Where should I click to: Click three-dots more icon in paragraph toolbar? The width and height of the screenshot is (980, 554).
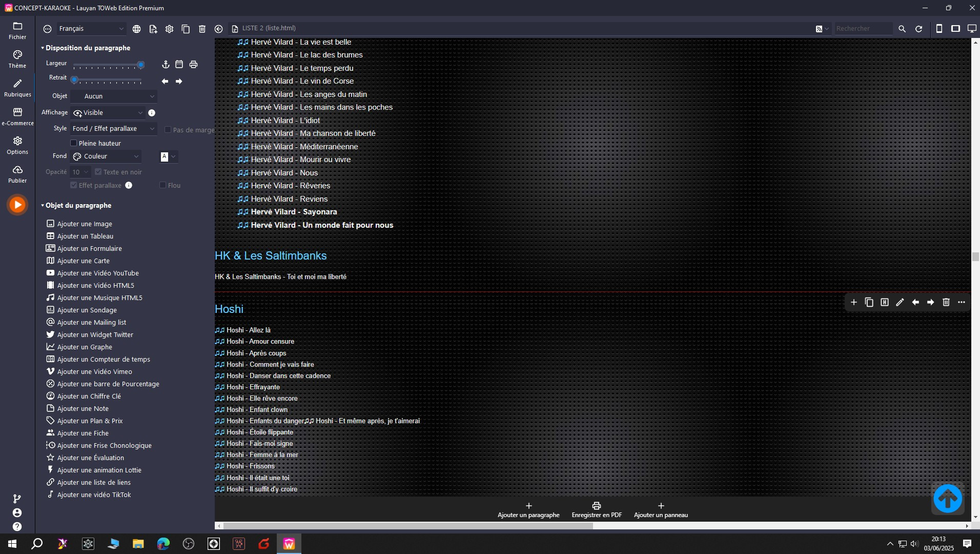(x=962, y=302)
